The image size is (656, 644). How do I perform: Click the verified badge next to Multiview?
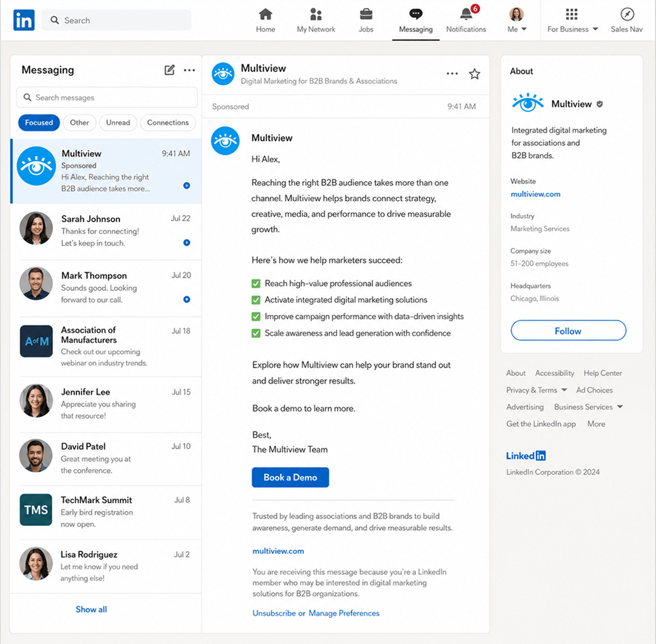coord(600,104)
